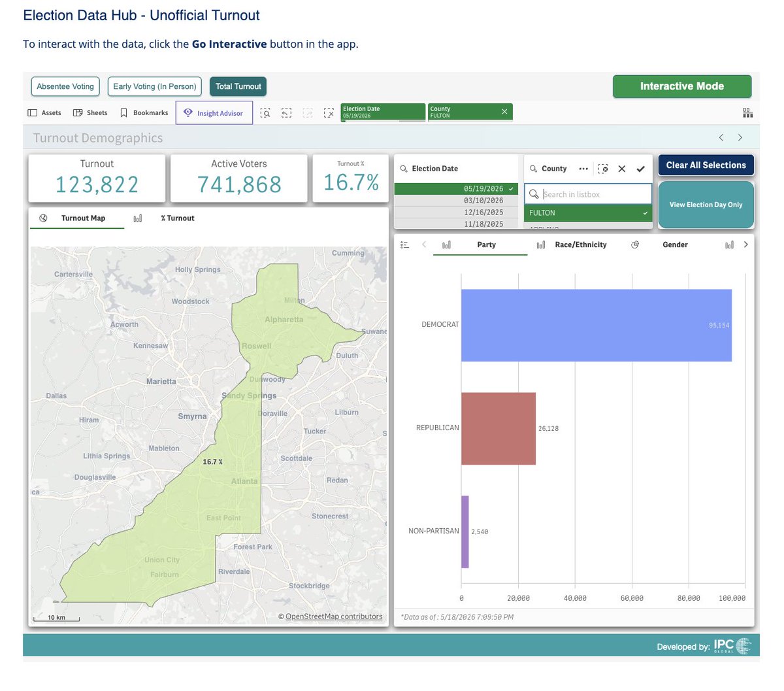Screen dimensions: 784x691
Task: Open County listbox more options menu
Action: pos(583,169)
